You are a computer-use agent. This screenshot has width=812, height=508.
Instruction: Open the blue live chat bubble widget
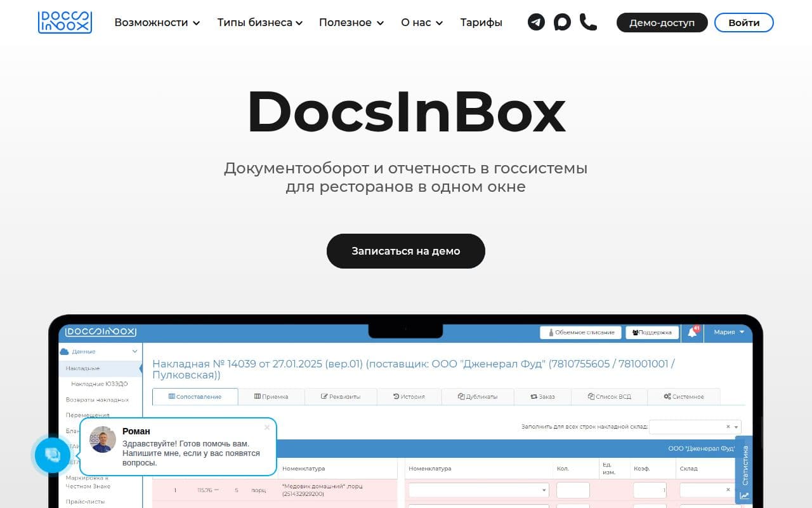point(53,455)
